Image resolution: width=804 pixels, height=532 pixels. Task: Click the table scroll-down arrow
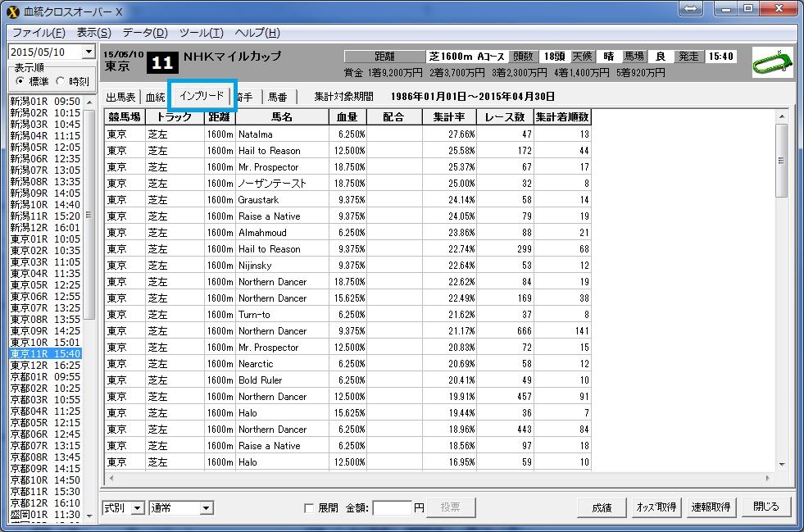781,464
